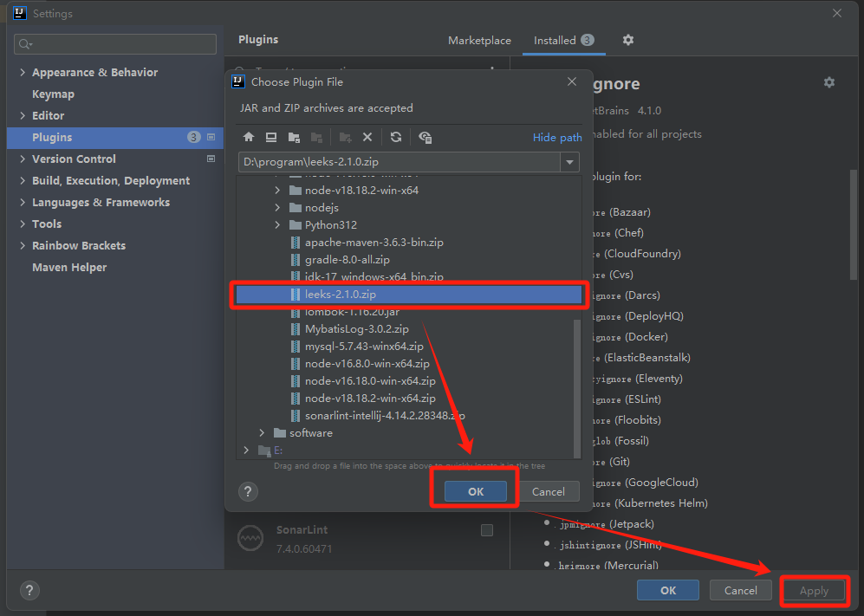Image resolution: width=864 pixels, height=616 pixels.
Task: Expand the E: drive
Action: [x=246, y=451]
